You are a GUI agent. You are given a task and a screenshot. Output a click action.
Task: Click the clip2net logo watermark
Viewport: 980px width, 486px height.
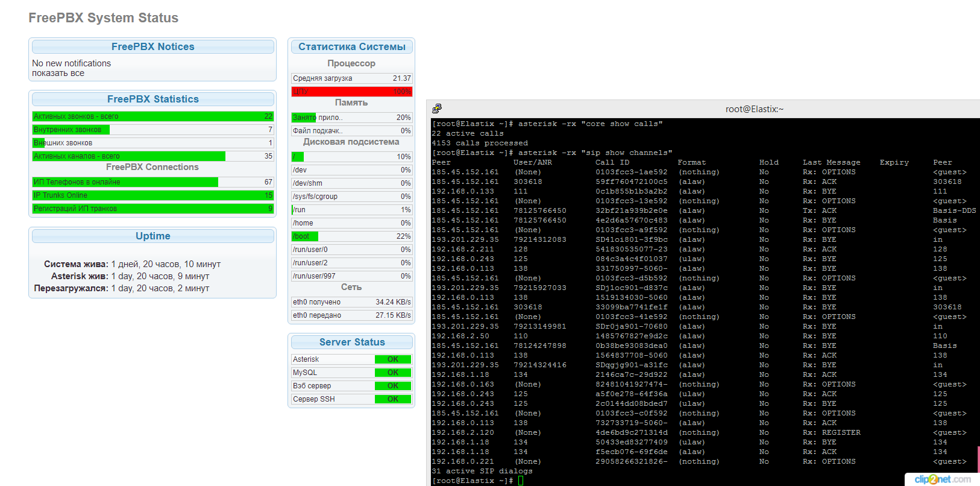point(942,479)
